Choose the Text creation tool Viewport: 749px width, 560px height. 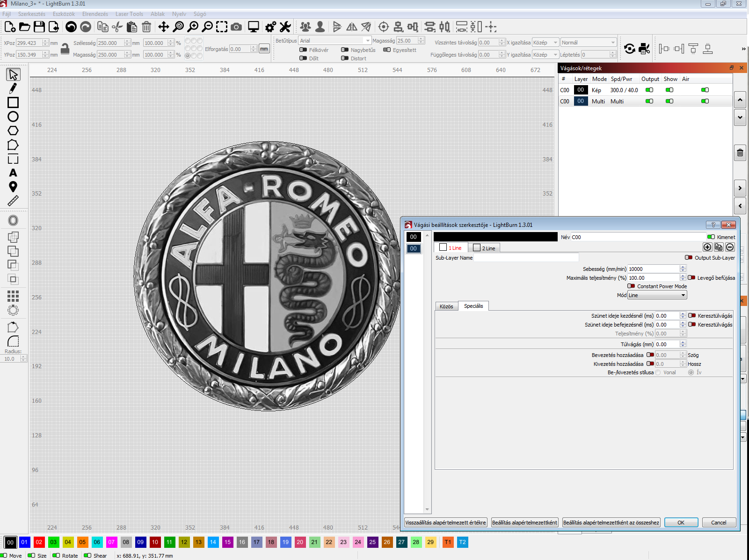(x=13, y=173)
